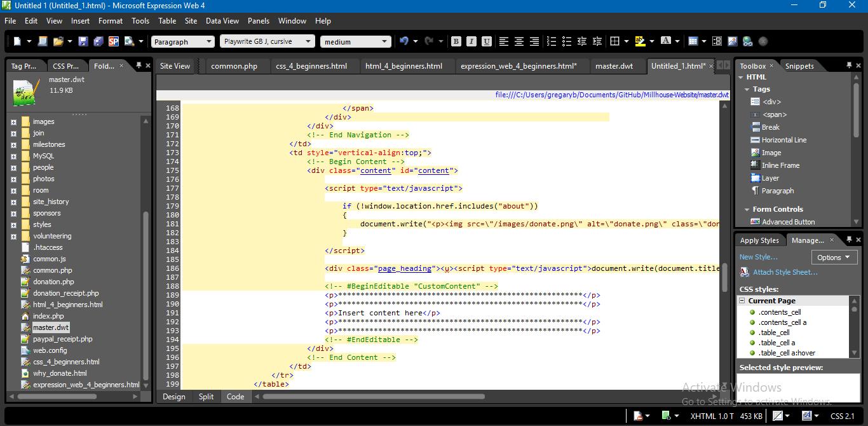
Task: Switch to the Snippets panel tab
Action: pyautogui.click(x=799, y=65)
